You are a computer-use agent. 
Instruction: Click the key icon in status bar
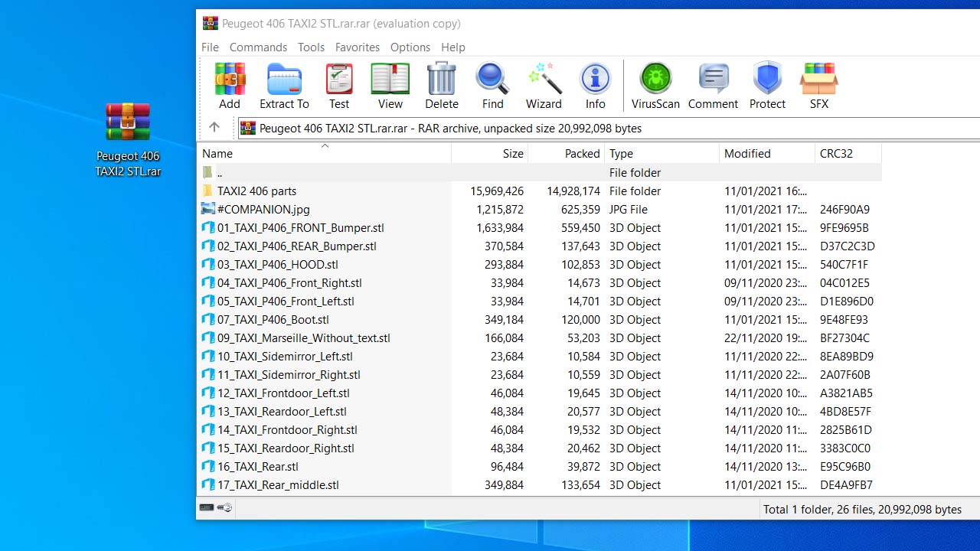pos(224,507)
